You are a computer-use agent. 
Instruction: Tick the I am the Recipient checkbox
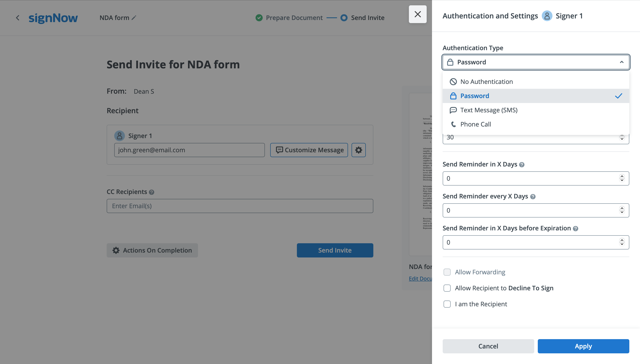coord(447,304)
